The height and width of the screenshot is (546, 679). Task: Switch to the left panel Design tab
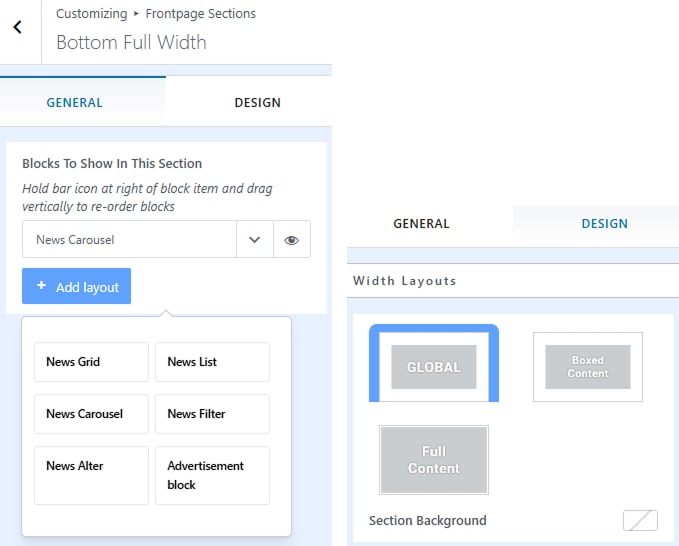click(x=257, y=103)
